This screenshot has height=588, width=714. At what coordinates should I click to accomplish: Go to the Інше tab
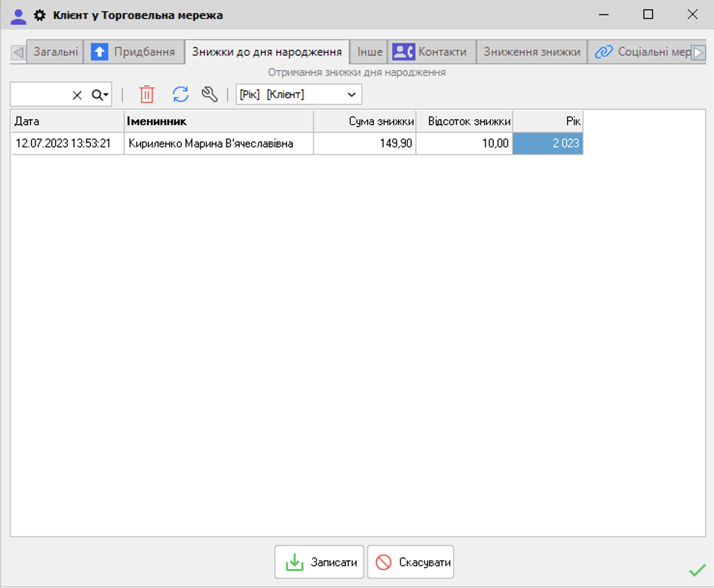370,52
